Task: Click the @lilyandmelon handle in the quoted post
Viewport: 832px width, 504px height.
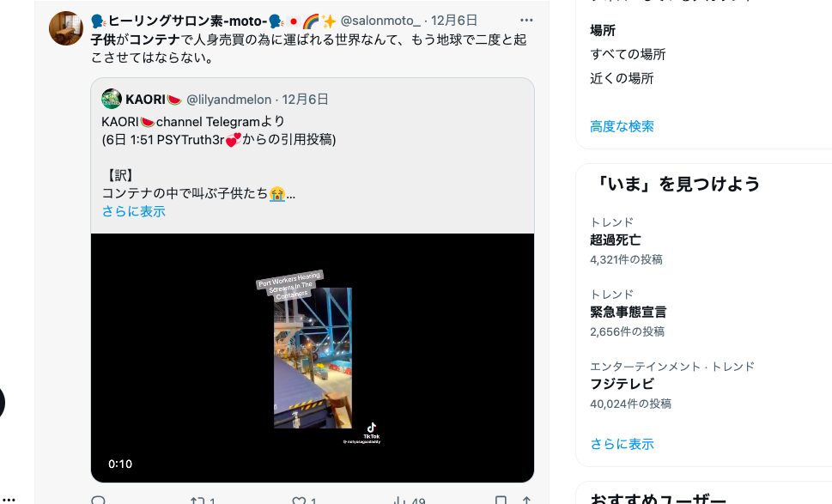Action: point(228,100)
